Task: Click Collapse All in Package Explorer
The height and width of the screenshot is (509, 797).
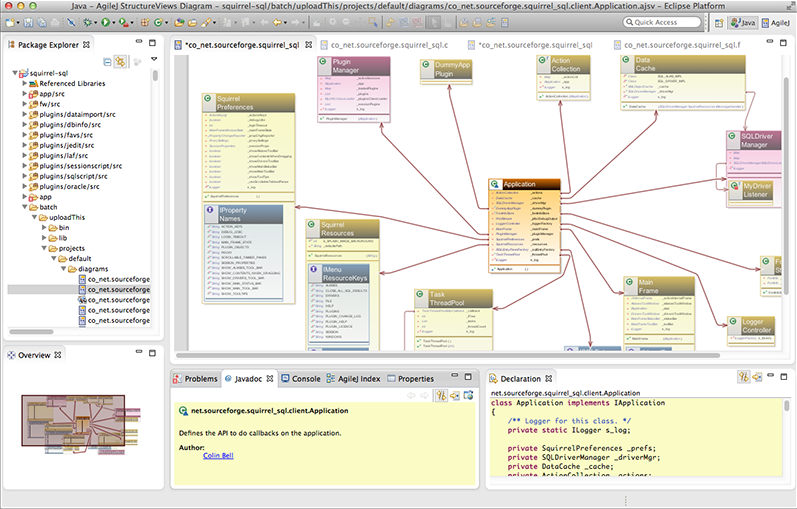Action: pos(107,62)
